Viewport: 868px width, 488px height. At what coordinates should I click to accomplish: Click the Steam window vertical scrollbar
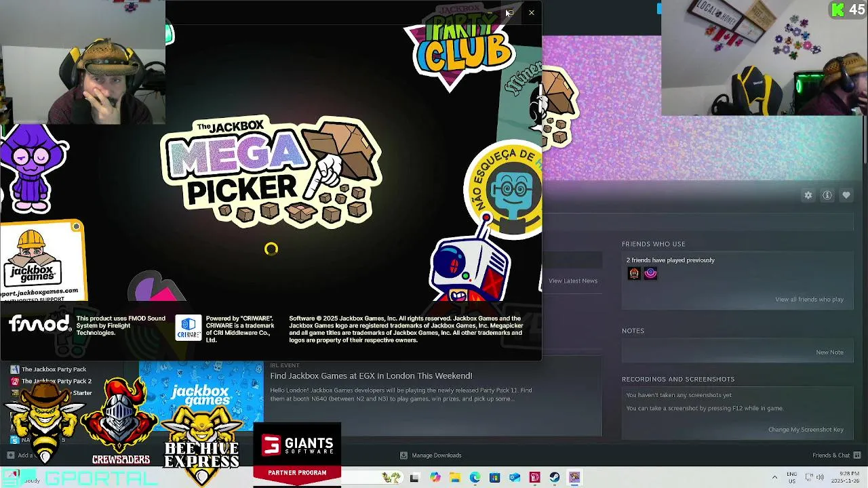(865, 139)
